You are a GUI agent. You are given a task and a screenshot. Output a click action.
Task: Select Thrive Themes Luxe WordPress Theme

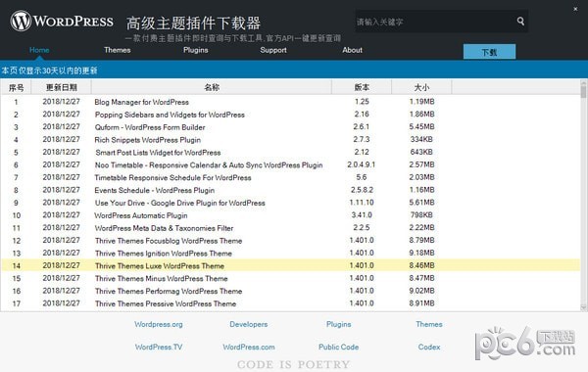tap(291, 265)
